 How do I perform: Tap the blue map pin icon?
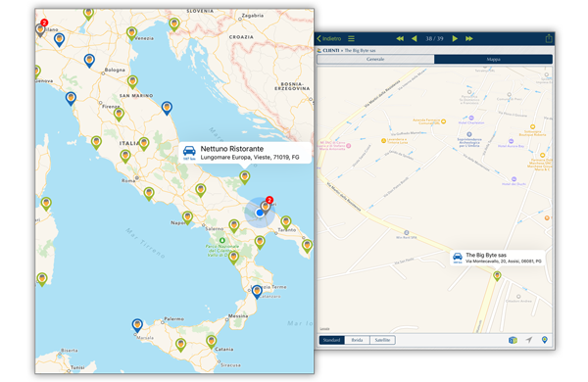tap(545, 340)
